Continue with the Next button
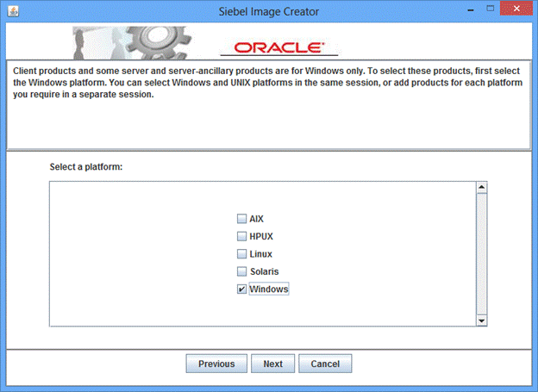The height and width of the screenshot is (392, 538). point(272,364)
